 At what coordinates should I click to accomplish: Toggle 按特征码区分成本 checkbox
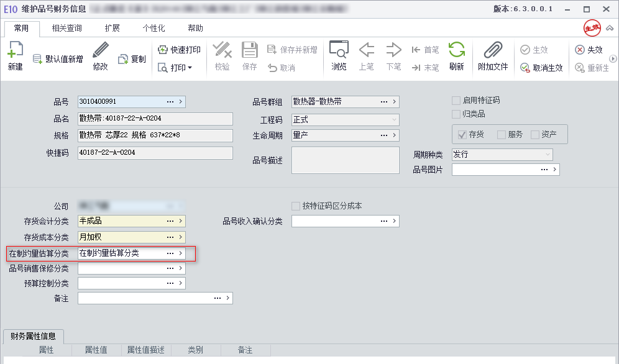[296, 206]
